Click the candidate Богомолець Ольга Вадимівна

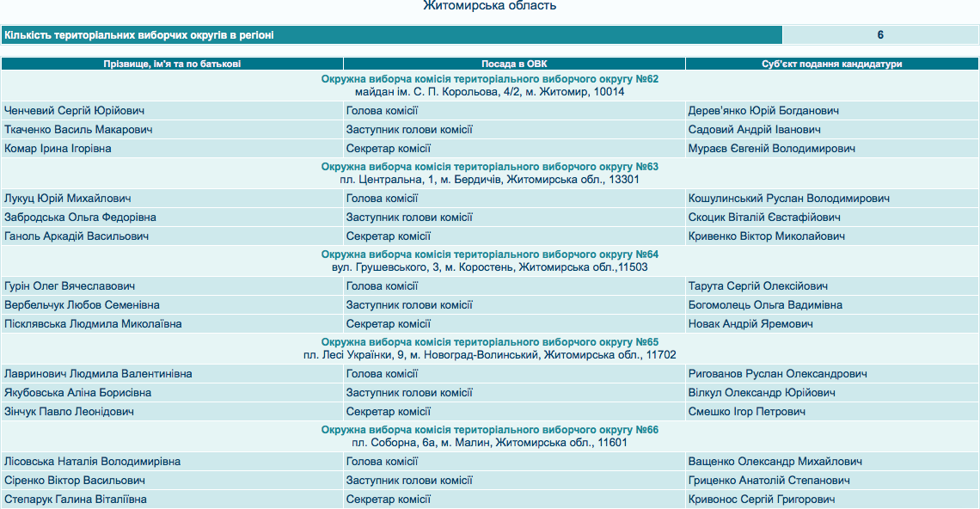click(x=765, y=305)
